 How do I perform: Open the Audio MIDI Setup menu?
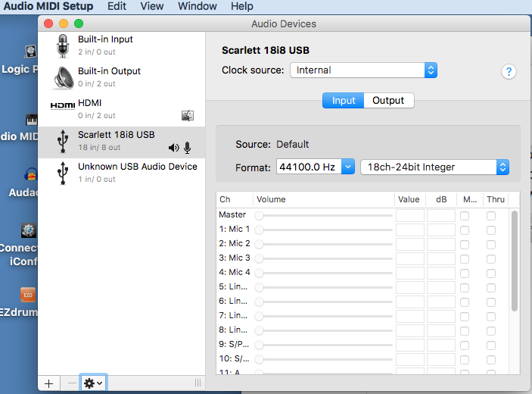(x=48, y=6)
